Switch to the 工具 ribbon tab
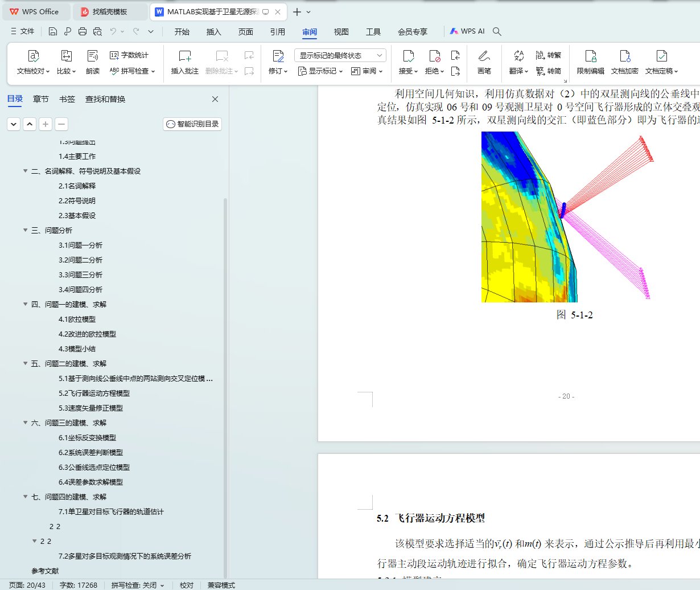The image size is (700, 590). pyautogui.click(x=373, y=32)
